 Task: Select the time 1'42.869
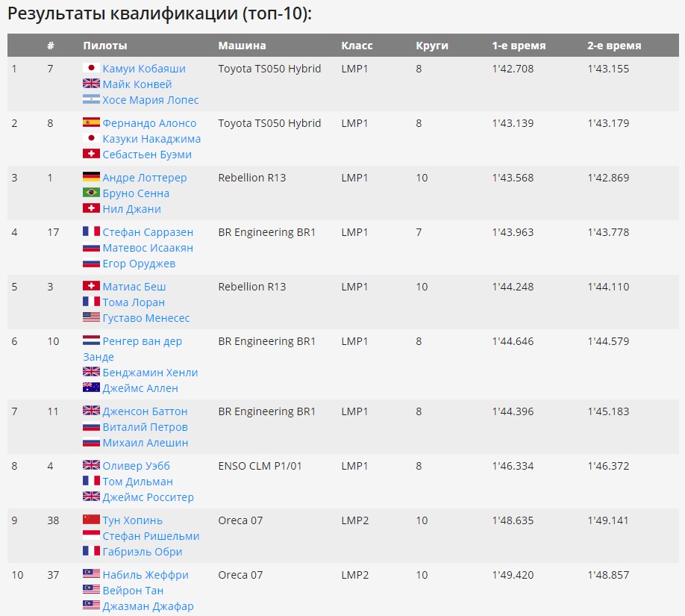608,178
